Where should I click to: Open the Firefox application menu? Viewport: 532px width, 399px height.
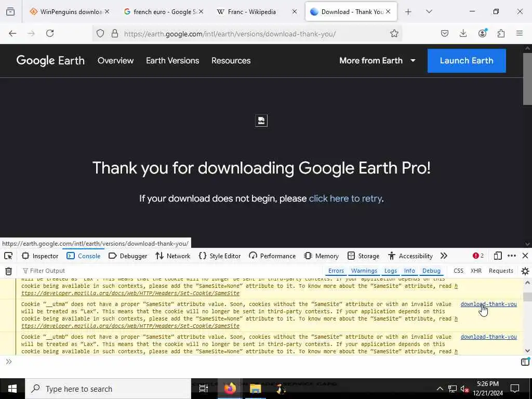[x=520, y=33]
